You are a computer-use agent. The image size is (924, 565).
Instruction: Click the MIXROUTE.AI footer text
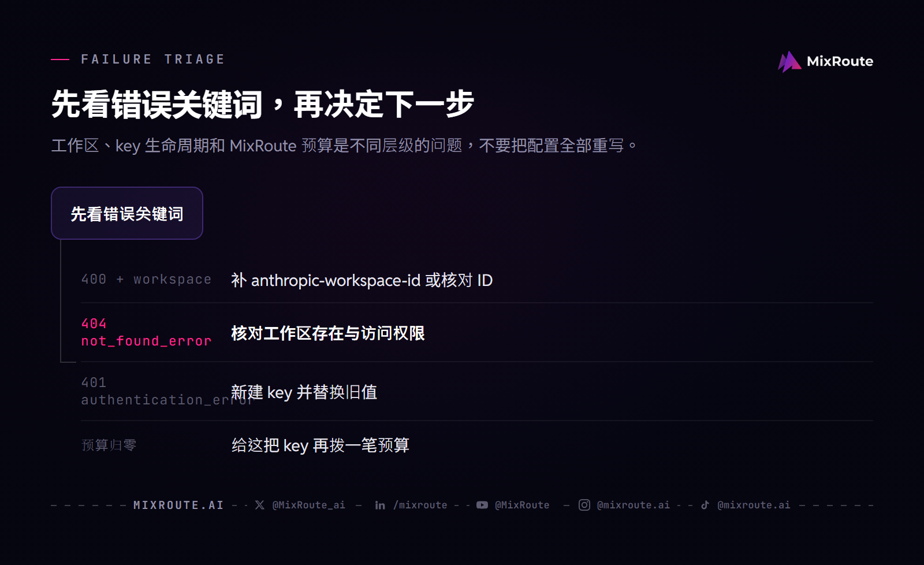tap(178, 505)
